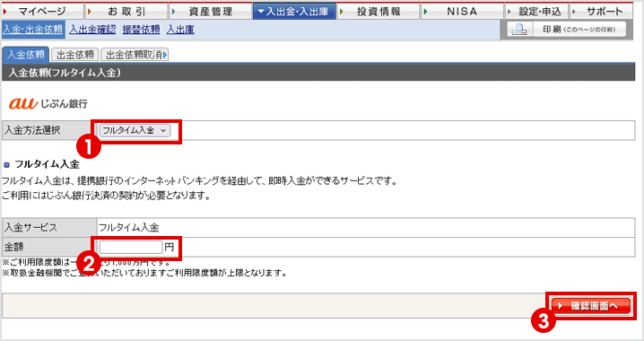Click the 金額 amount input field

tap(131, 247)
